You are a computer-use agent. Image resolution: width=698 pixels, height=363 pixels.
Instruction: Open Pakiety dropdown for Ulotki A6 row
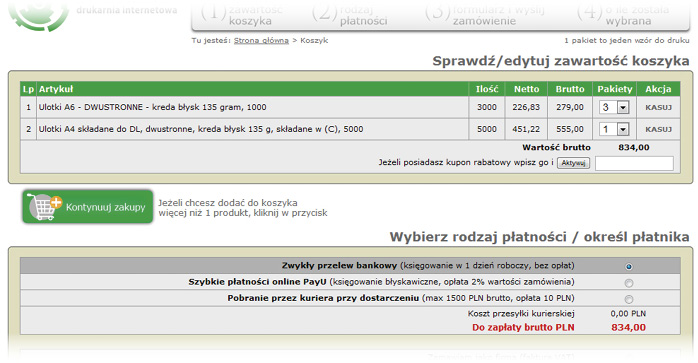pos(614,107)
